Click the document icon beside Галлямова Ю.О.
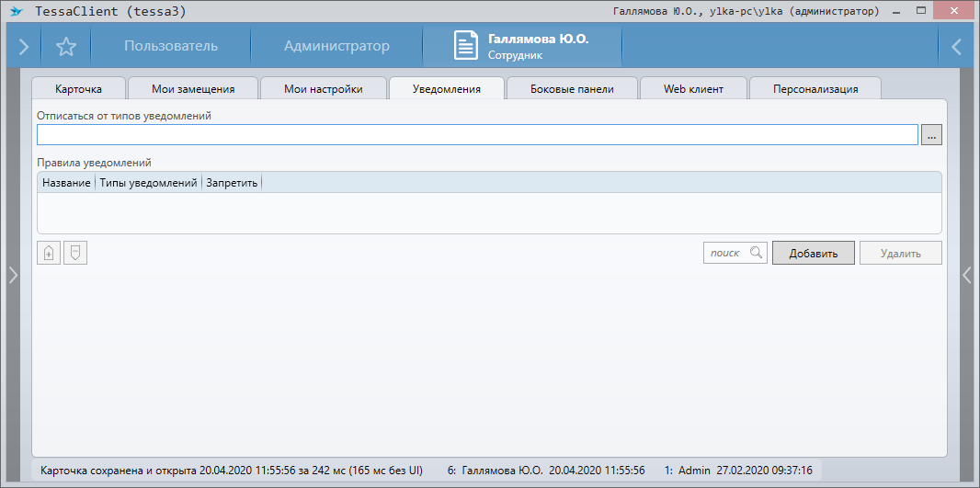Screen dimensions: 980x488 point(466,46)
